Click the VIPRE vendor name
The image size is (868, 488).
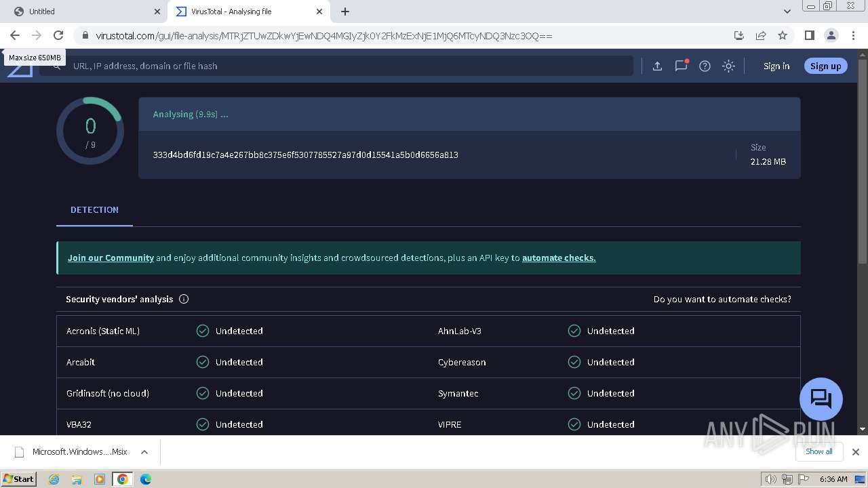(x=450, y=424)
